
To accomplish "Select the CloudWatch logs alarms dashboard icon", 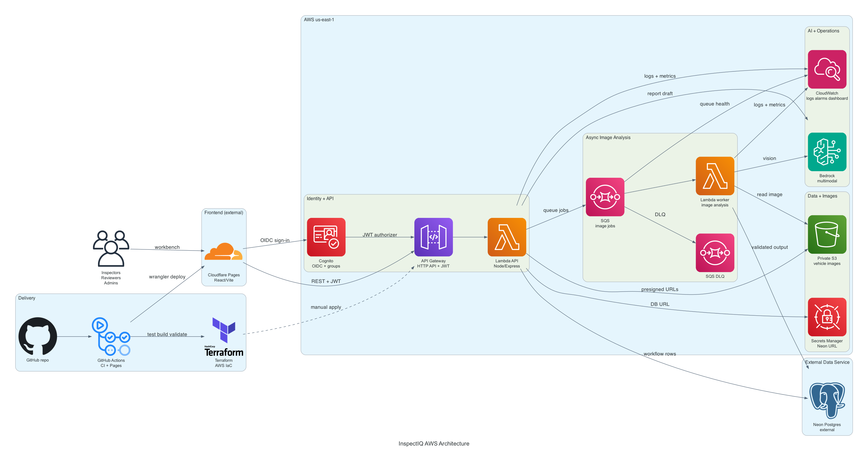I will coord(827,69).
